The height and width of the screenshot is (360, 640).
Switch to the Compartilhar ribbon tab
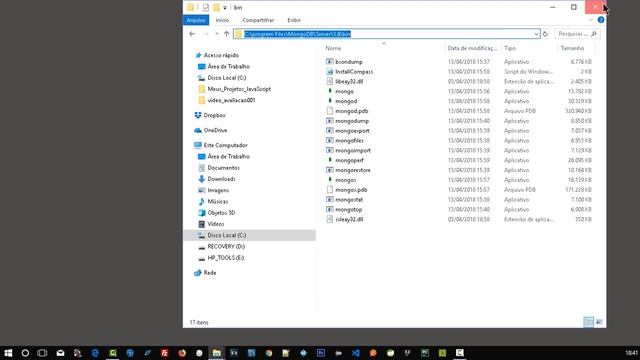[258, 20]
